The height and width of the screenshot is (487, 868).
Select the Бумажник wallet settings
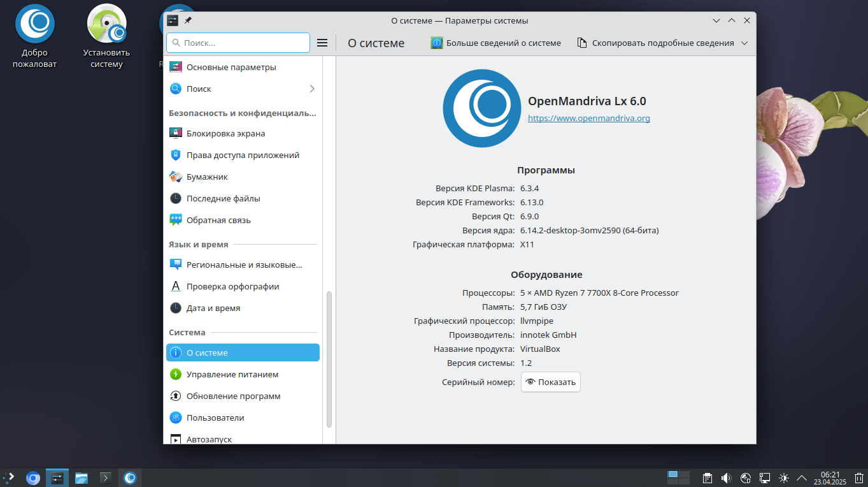click(243, 177)
